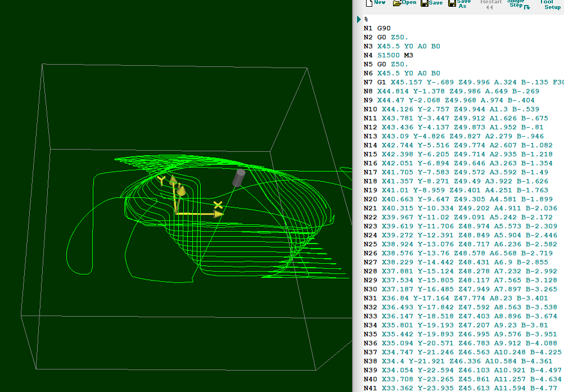Select line N1 G90 in code editor

pyautogui.click(x=378, y=28)
